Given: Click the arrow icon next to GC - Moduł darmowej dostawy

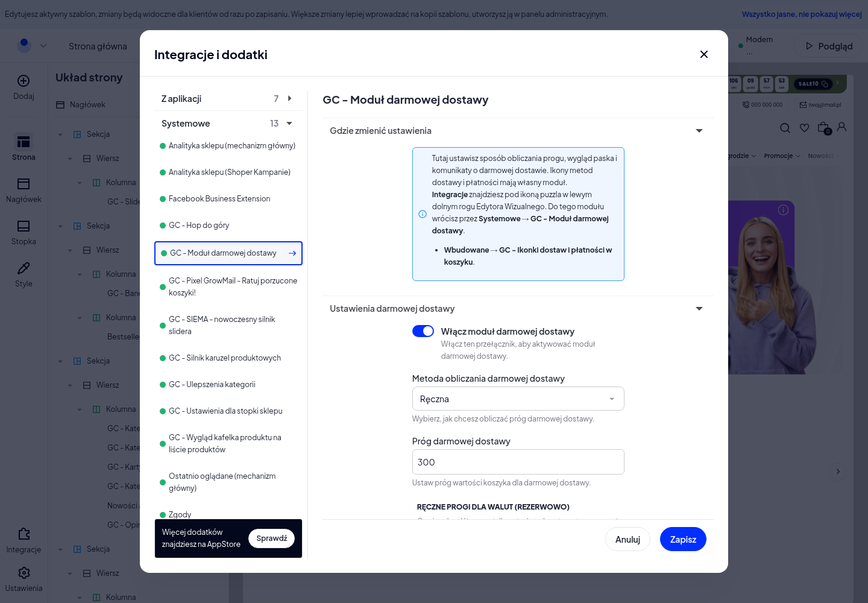Looking at the screenshot, I should pyautogui.click(x=292, y=253).
